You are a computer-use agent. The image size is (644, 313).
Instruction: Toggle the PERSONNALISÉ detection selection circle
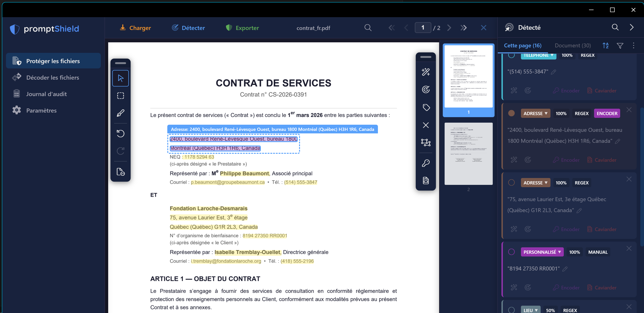[x=512, y=252]
